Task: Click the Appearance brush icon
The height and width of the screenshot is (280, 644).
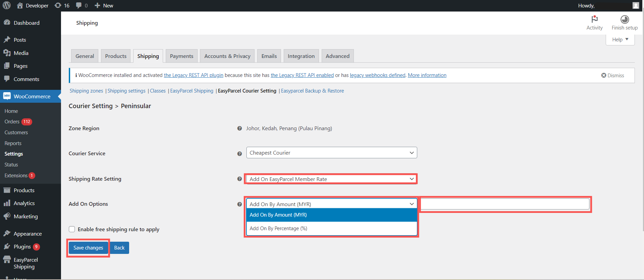Action: (x=7, y=234)
